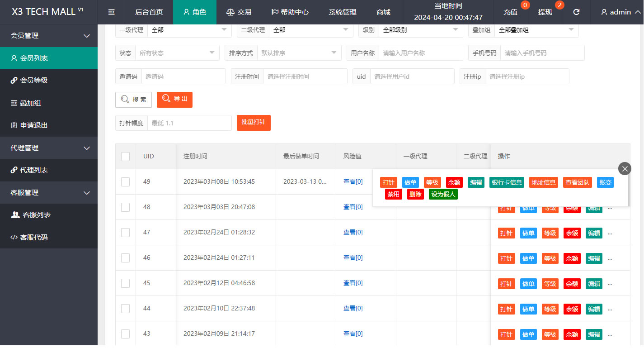Tick the checkbox for UID 49
This screenshot has width=644, height=348.
click(125, 181)
